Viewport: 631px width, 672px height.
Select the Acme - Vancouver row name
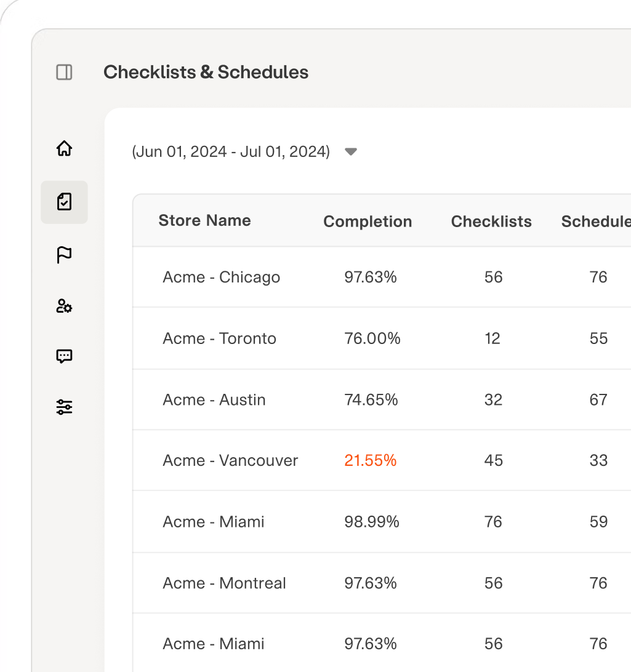click(x=230, y=461)
